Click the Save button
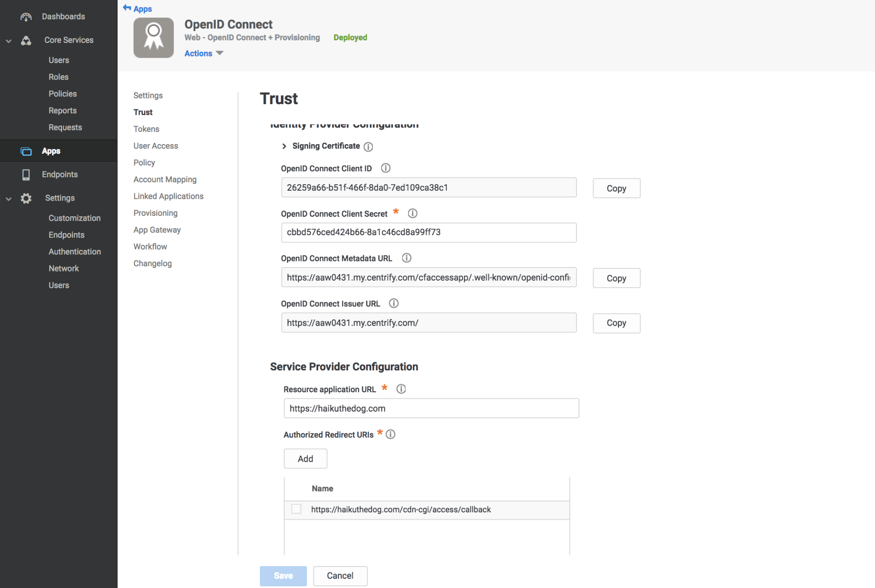The height and width of the screenshot is (588, 875). click(283, 576)
